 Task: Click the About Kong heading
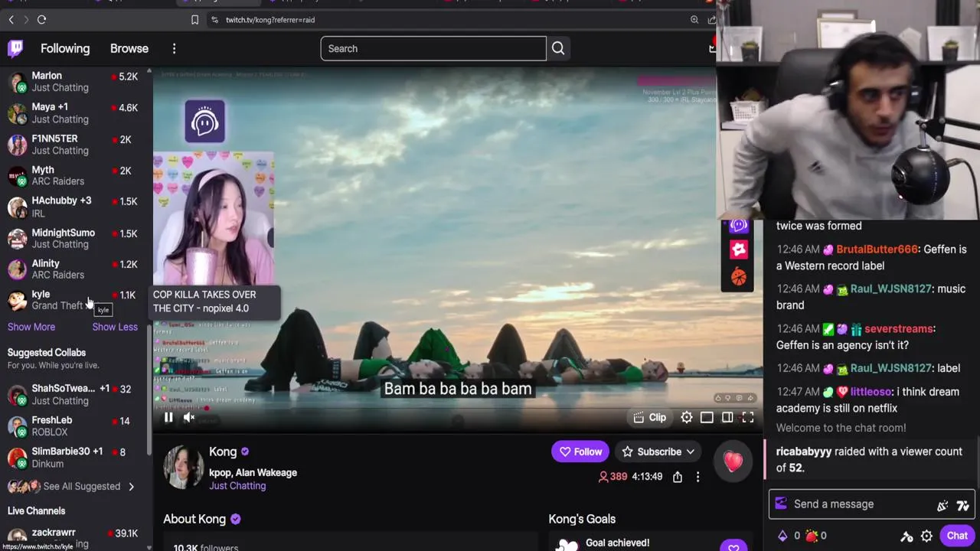[x=194, y=519]
